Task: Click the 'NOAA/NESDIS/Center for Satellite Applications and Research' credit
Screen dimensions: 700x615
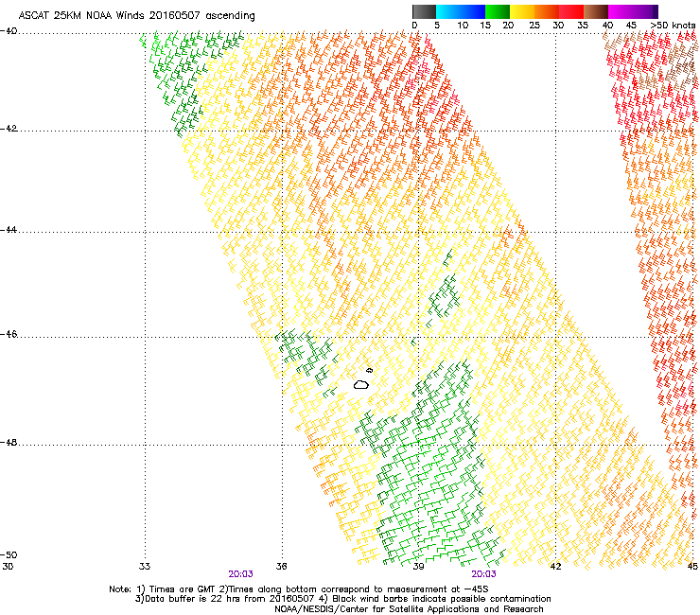Action: (x=409, y=609)
